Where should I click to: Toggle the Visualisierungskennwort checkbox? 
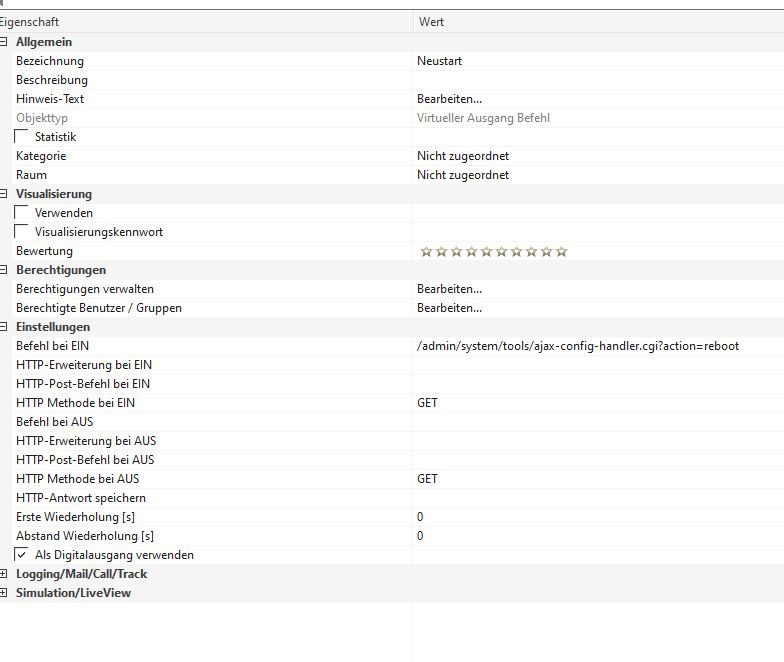point(22,231)
